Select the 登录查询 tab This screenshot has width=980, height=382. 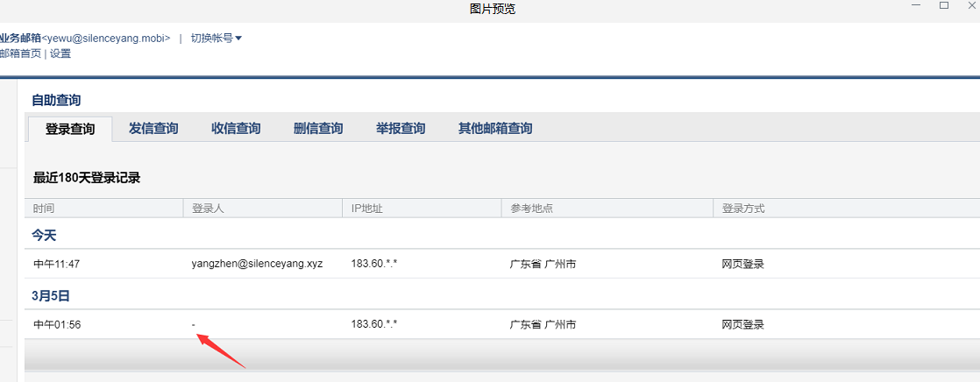pyautogui.click(x=70, y=129)
